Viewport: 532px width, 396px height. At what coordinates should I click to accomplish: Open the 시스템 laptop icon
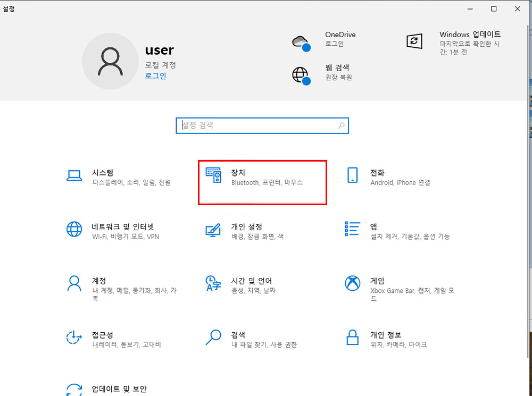point(74,175)
